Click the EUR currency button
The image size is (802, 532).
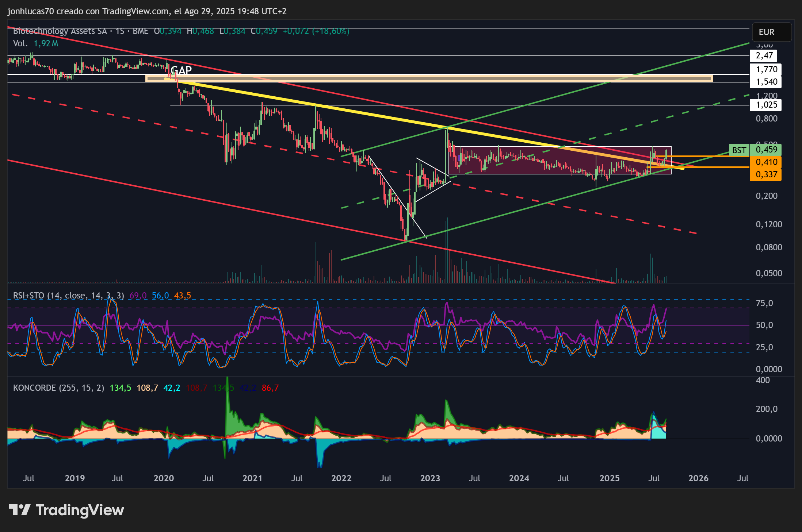click(x=772, y=32)
